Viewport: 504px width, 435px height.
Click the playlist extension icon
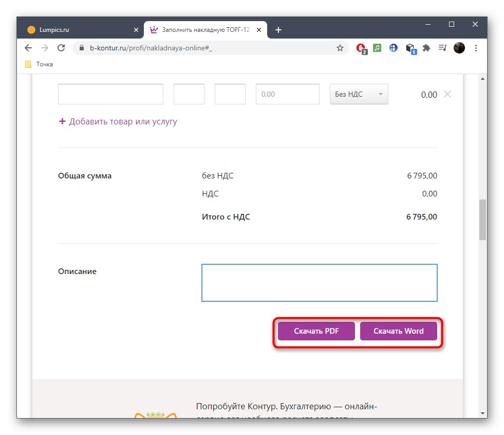pos(442,48)
